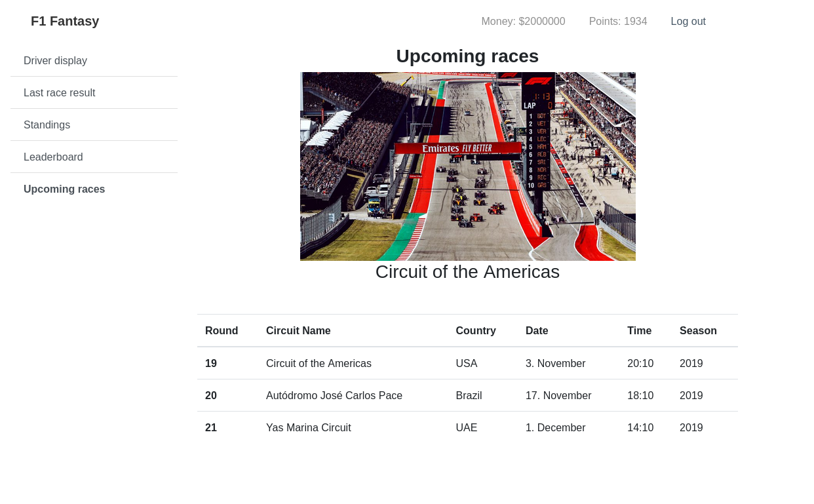Click the Points total display
814x504 pixels.
click(x=618, y=21)
